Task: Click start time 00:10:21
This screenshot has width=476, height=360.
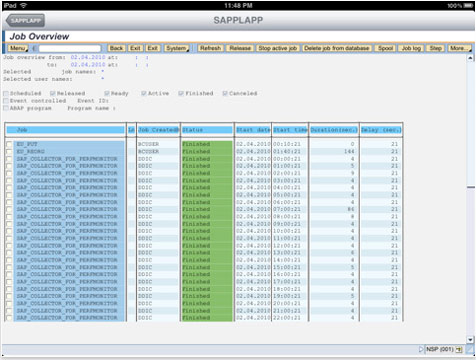Action: pyautogui.click(x=287, y=144)
